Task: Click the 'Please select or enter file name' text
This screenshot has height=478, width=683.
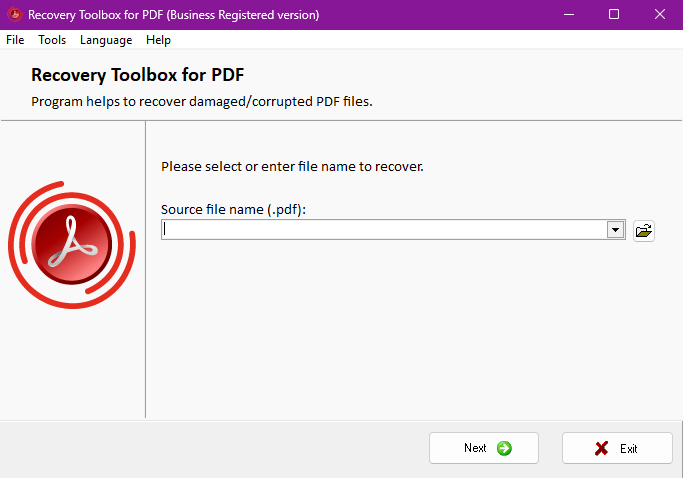Action: 292,166
